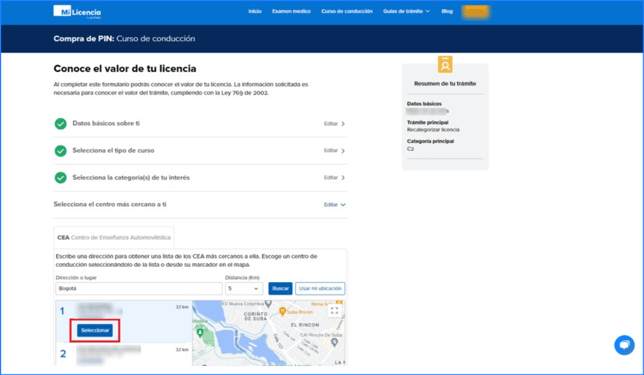Expand Guías de trámite dropdown
The height and width of the screenshot is (375, 644).
[x=406, y=11]
